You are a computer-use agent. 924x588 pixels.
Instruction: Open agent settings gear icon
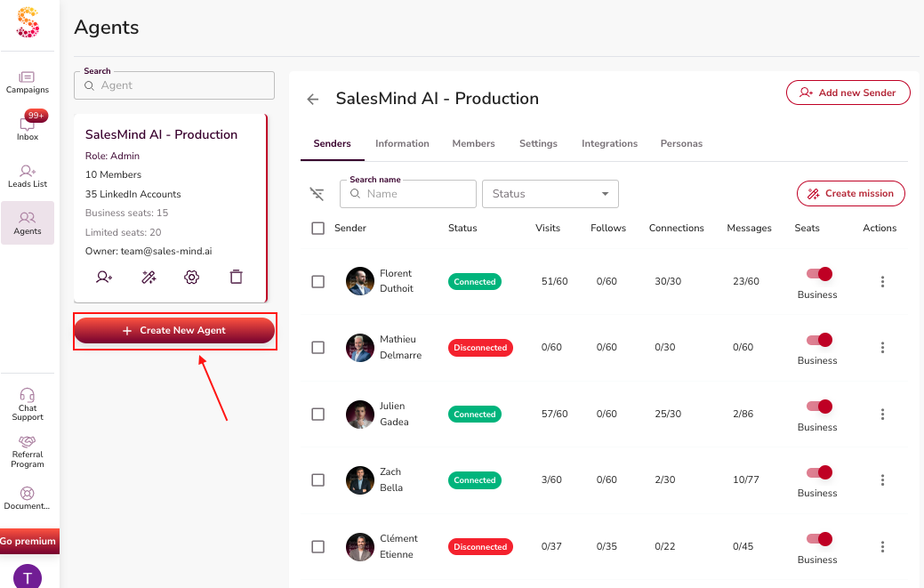(191, 277)
